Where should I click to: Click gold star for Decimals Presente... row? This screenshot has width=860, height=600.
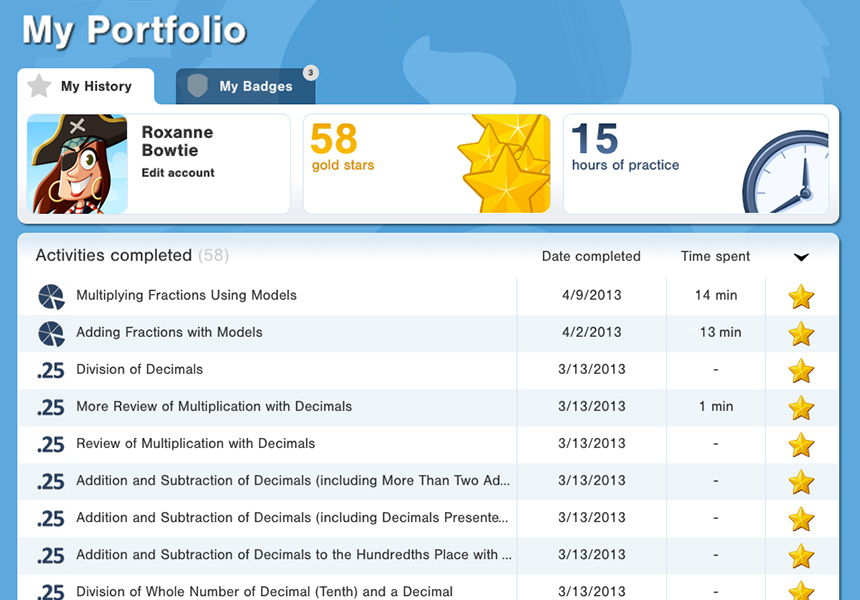coord(801,519)
